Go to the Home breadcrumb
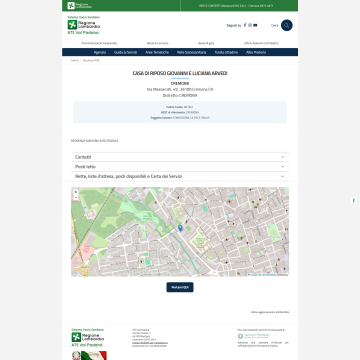Image resolution: width=360 pixels, height=360 pixels. coord(75,60)
